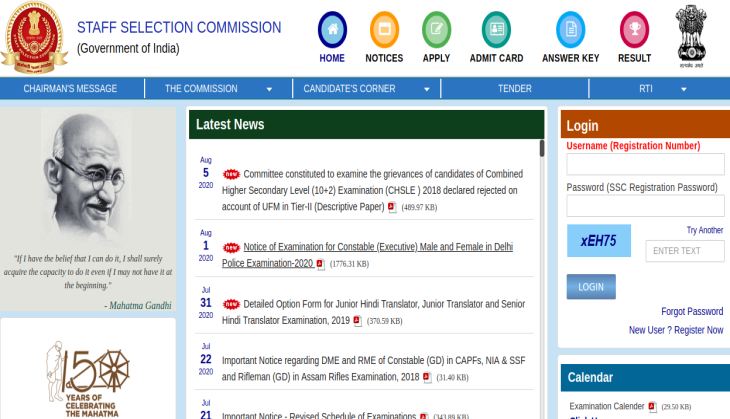Open Detailed Option Form Junior Hindi Translator link
The height and width of the screenshot is (419, 730).
coord(373,312)
